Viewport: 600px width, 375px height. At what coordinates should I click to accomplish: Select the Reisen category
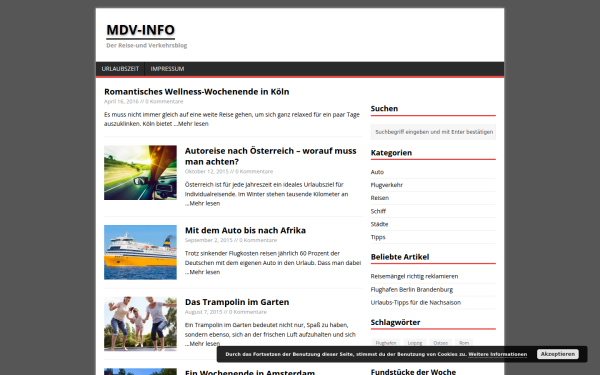pos(380,198)
